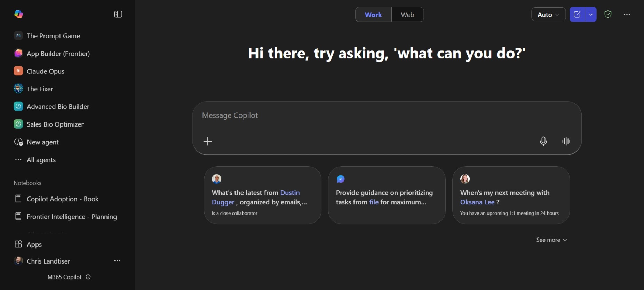Click the Chris Landtiser account name
The width and height of the screenshot is (644, 290).
pos(49,261)
